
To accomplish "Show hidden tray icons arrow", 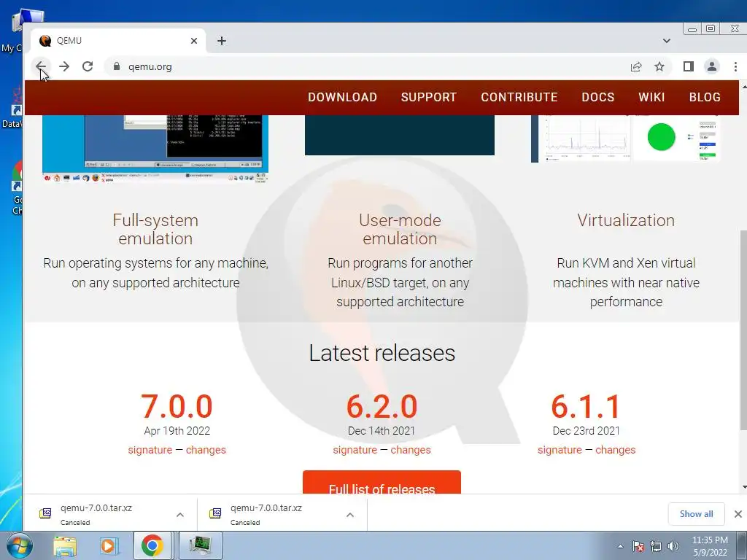I will (620, 546).
